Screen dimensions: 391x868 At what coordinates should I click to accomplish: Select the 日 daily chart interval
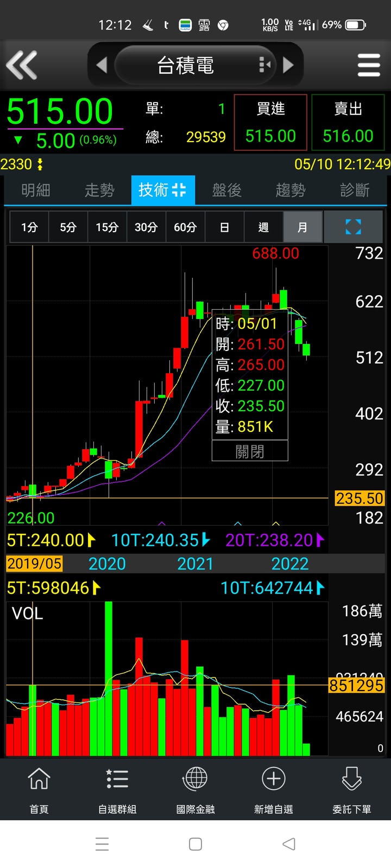click(x=224, y=227)
